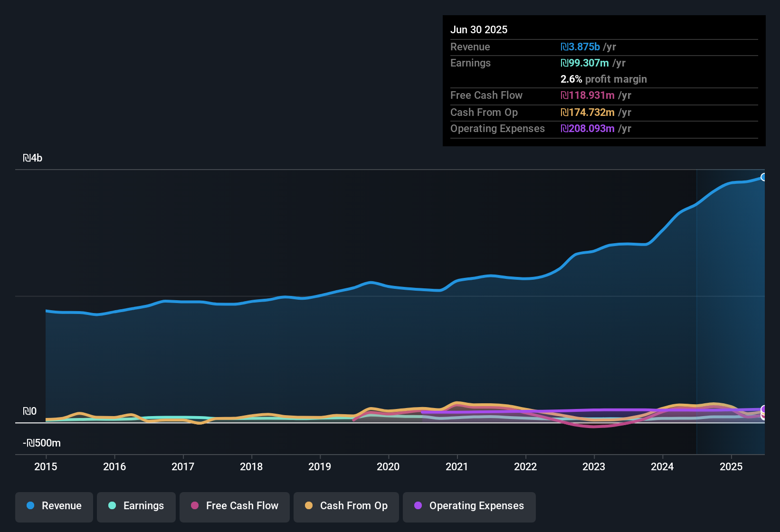Click the pink Free Cash Flow dot icon

pyautogui.click(x=194, y=506)
